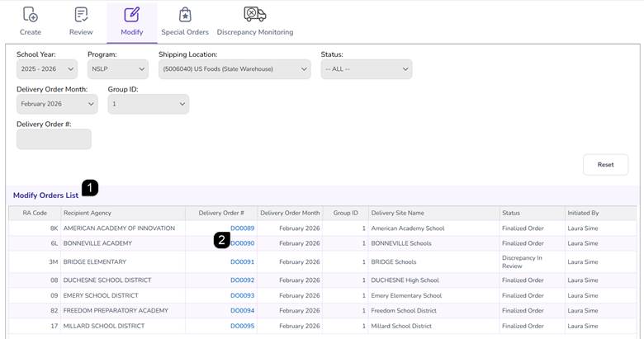This screenshot has height=339, width=644.
Task: Expand the Program NSLP dropdown
Action: coord(118,69)
